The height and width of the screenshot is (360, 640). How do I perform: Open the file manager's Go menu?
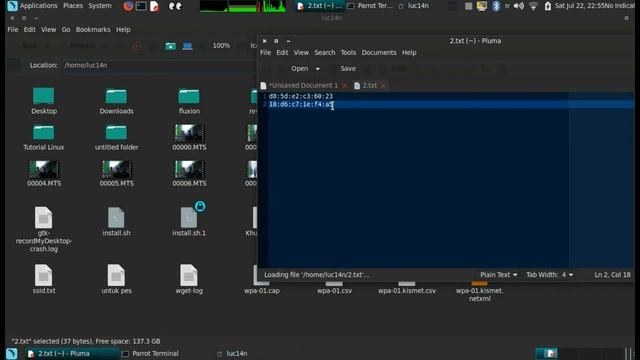tap(66, 30)
